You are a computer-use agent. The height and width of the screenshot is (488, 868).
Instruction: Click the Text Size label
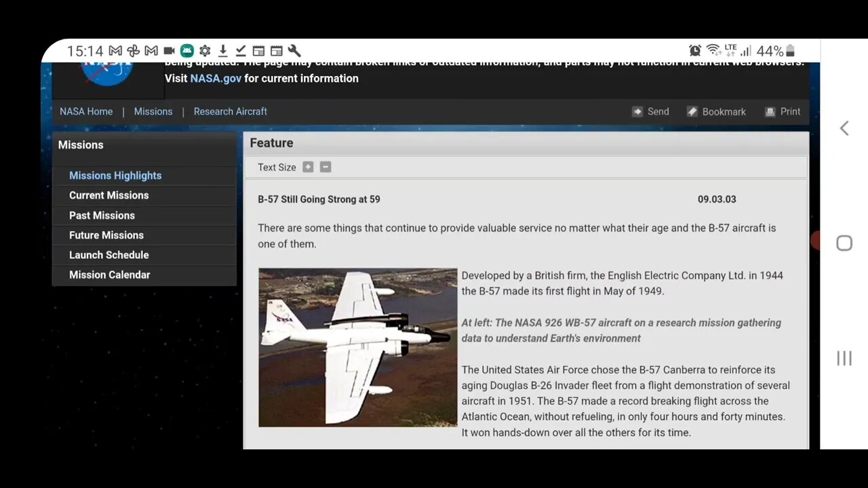277,167
